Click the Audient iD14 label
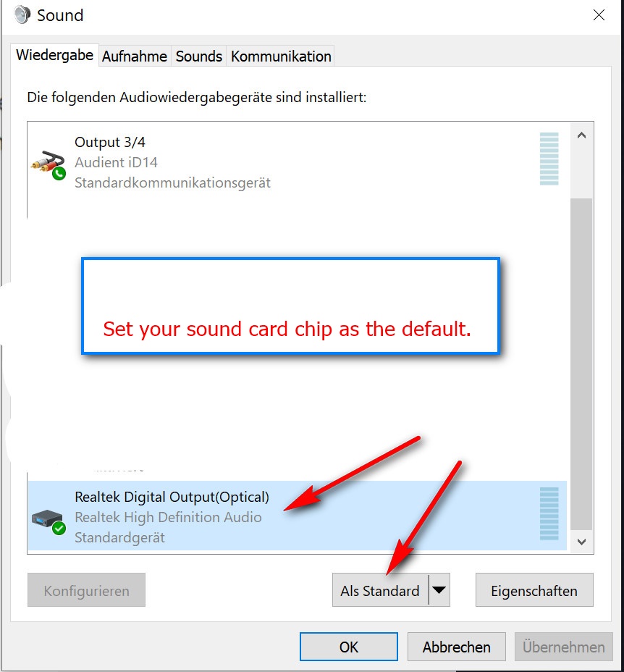 (x=116, y=162)
